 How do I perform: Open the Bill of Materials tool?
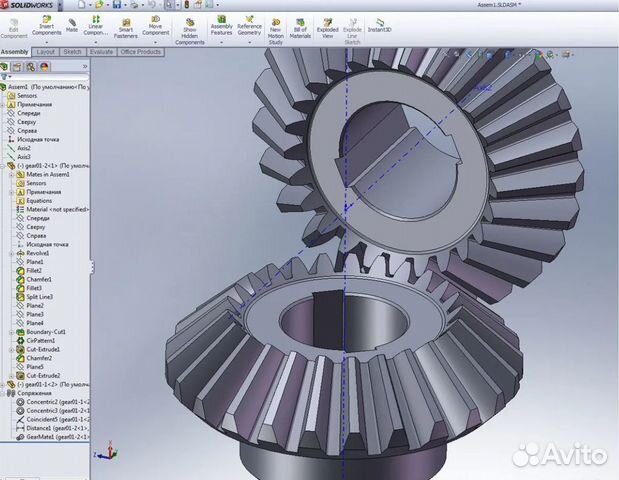coord(300,26)
